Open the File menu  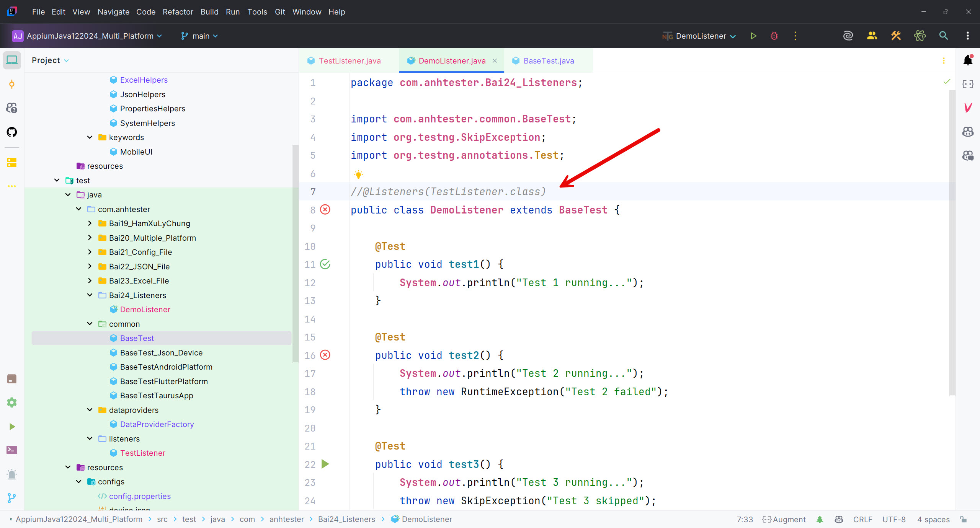(x=38, y=12)
